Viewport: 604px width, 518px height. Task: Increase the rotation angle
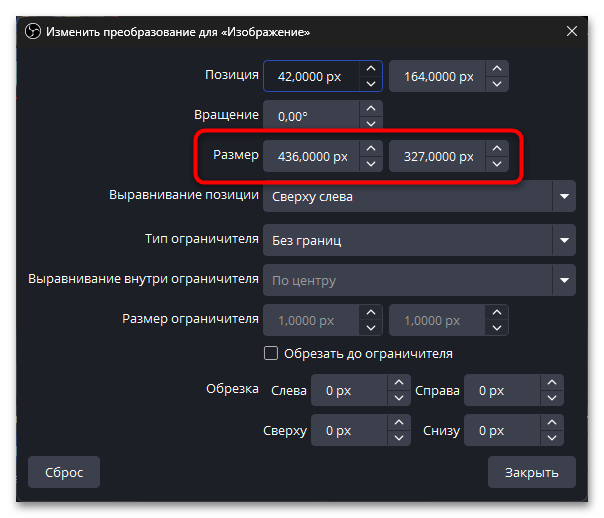tap(371, 109)
